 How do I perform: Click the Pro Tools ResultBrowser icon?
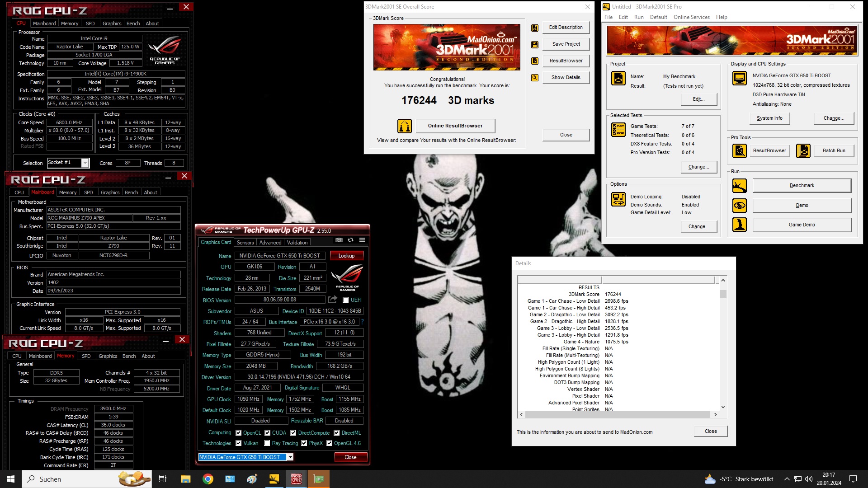pyautogui.click(x=740, y=150)
